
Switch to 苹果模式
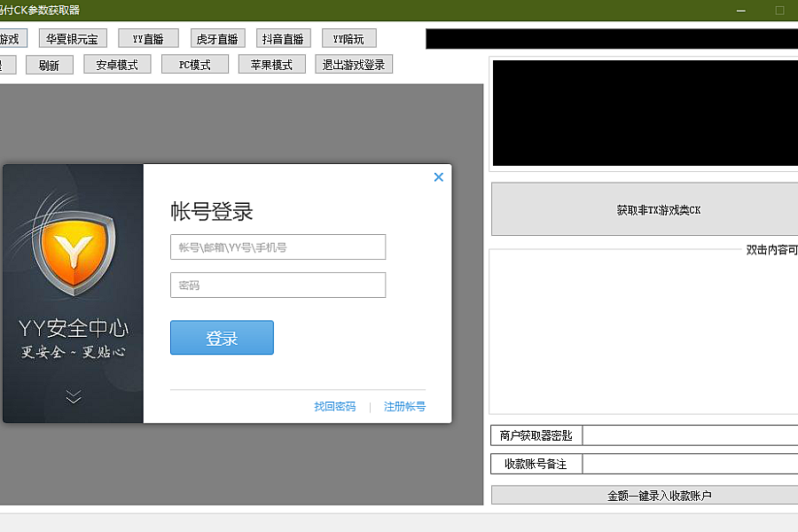[272, 65]
